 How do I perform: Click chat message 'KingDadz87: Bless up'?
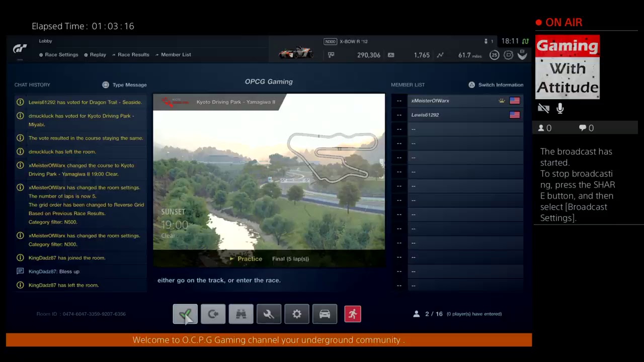[x=54, y=271]
